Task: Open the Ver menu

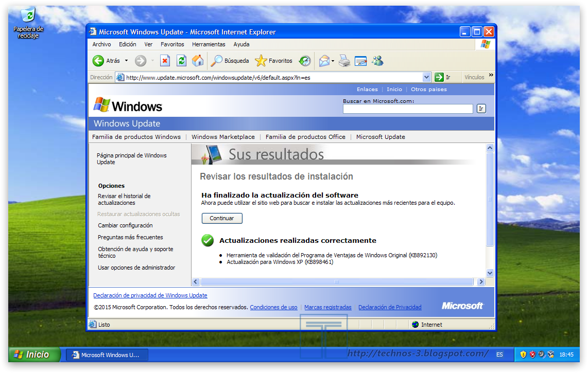Action: click(148, 44)
